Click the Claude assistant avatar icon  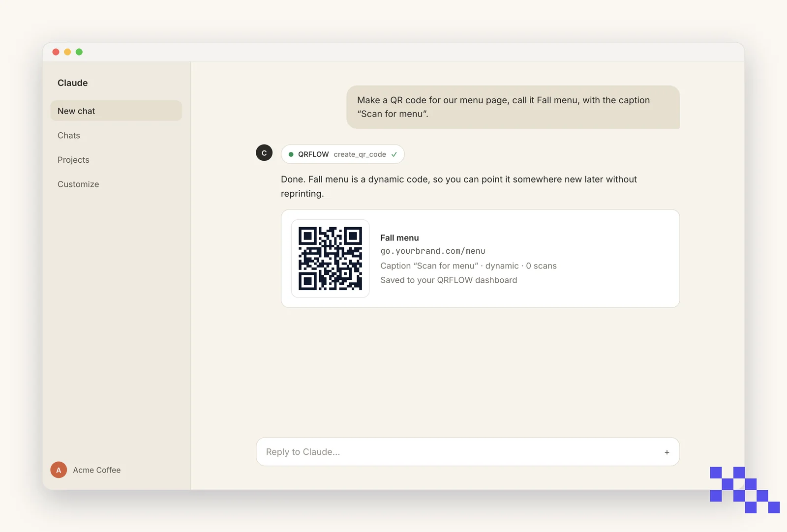[x=264, y=153]
